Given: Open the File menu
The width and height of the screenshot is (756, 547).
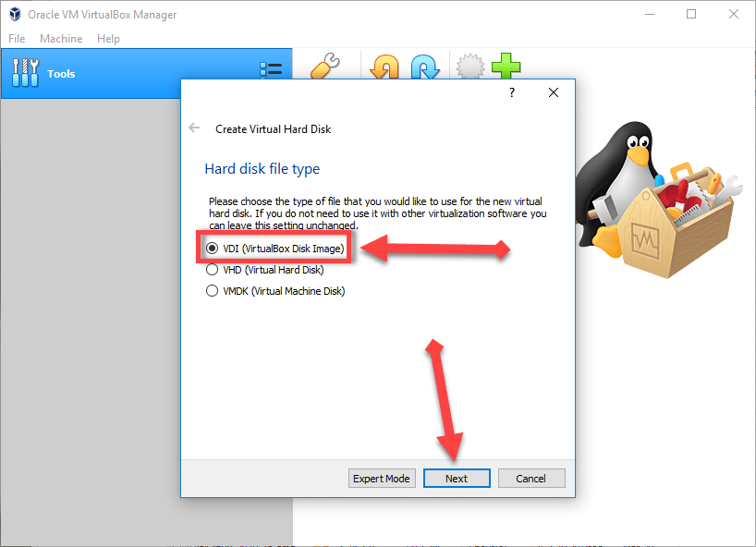Looking at the screenshot, I should tap(17, 39).
